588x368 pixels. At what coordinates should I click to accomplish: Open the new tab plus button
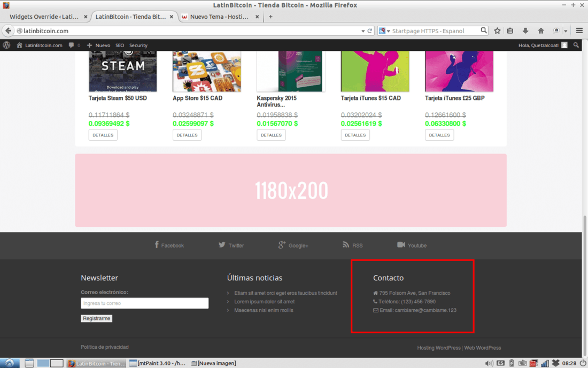point(270,17)
